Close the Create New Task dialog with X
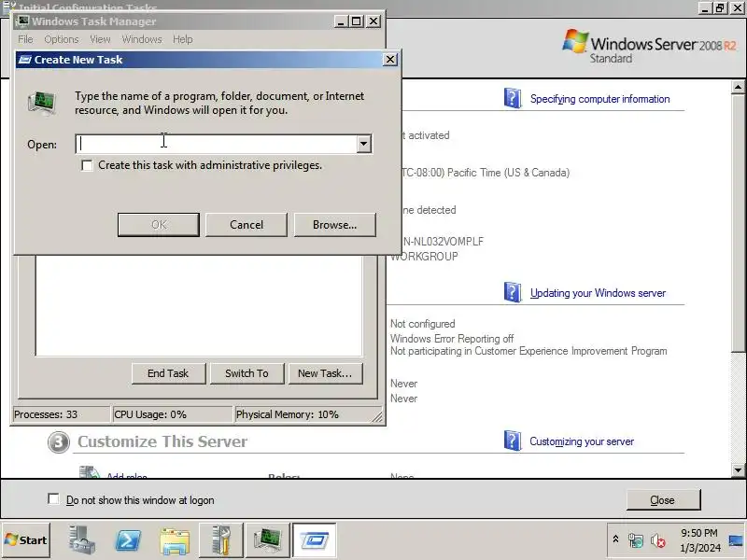Image resolution: width=747 pixels, height=560 pixels. [x=390, y=60]
